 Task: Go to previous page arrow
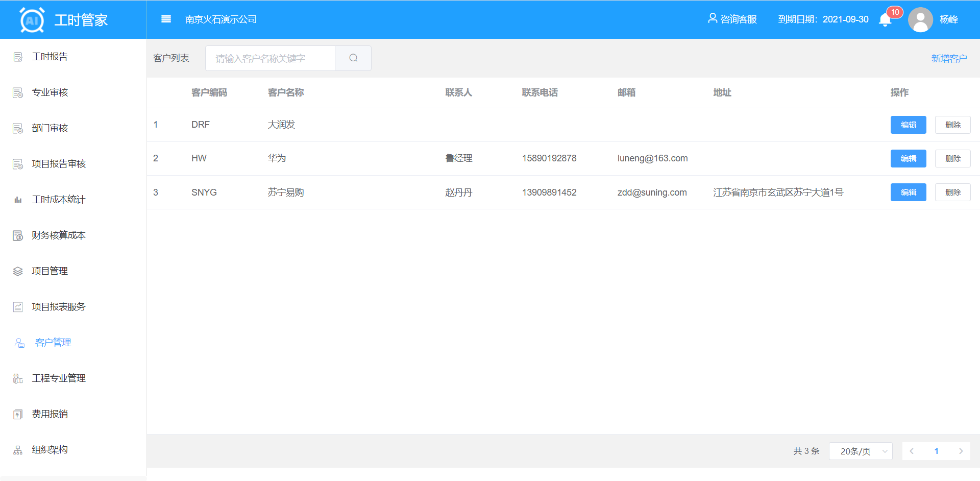(x=912, y=451)
